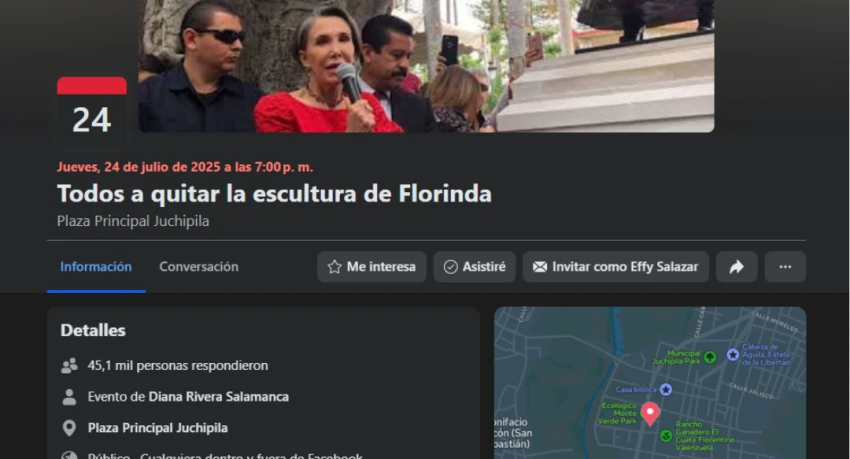The image size is (850, 459).
Task: Click the share arrow icon button
Action: point(736,267)
